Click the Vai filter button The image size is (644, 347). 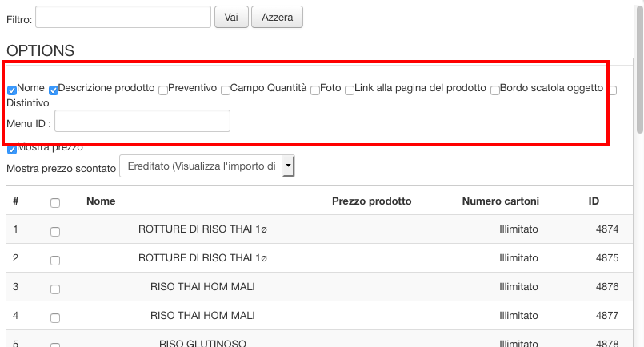point(230,17)
